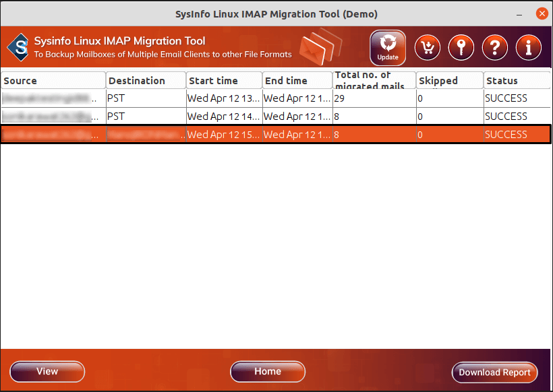Click the info about icon
553x392 pixels.
click(x=528, y=48)
